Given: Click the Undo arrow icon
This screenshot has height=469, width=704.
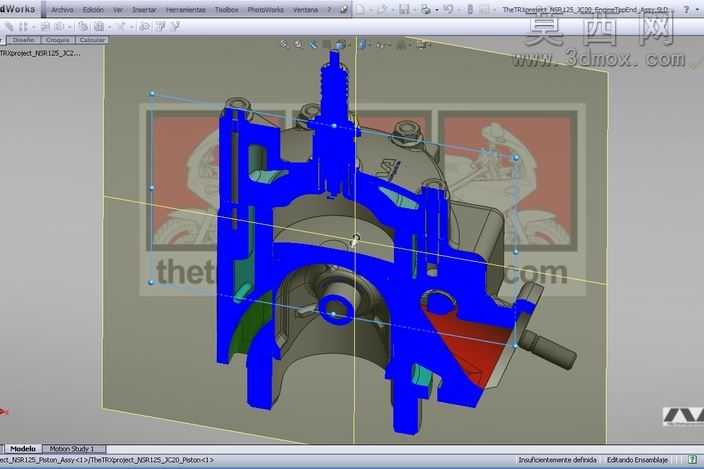Looking at the screenshot, I should click(449, 9).
